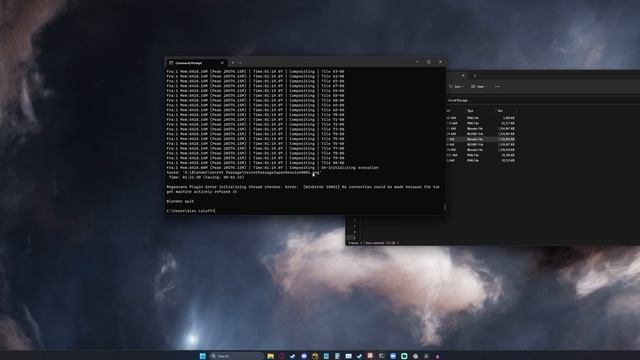Close the File Explorer tab
The image size is (640, 360).
point(463,76)
